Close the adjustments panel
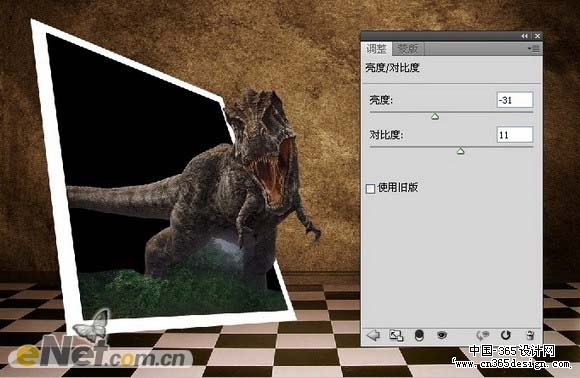This screenshot has height=378, width=580. [x=537, y=36]
